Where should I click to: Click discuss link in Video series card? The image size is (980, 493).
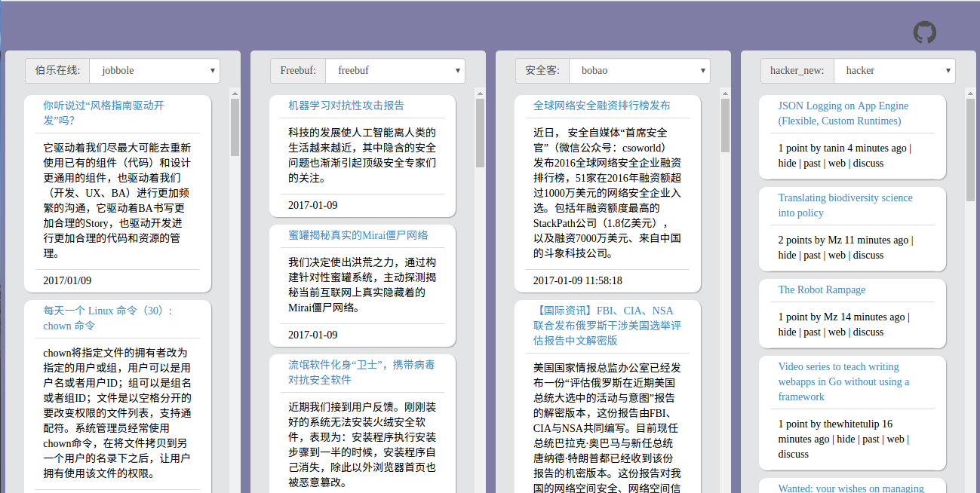click(x=794, y=454)
